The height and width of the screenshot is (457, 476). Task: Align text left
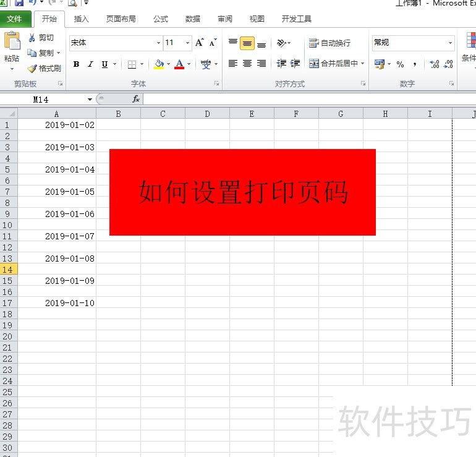click(x=233, y=64)
